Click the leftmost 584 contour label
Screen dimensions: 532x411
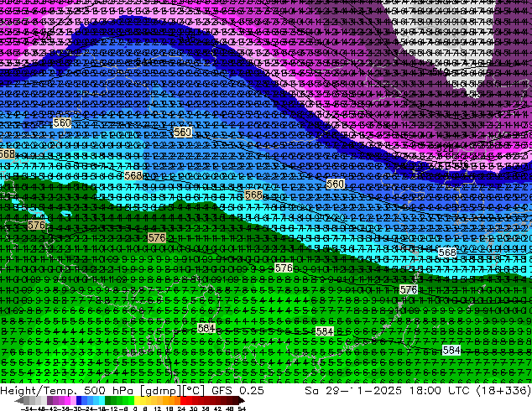(206, 328)
